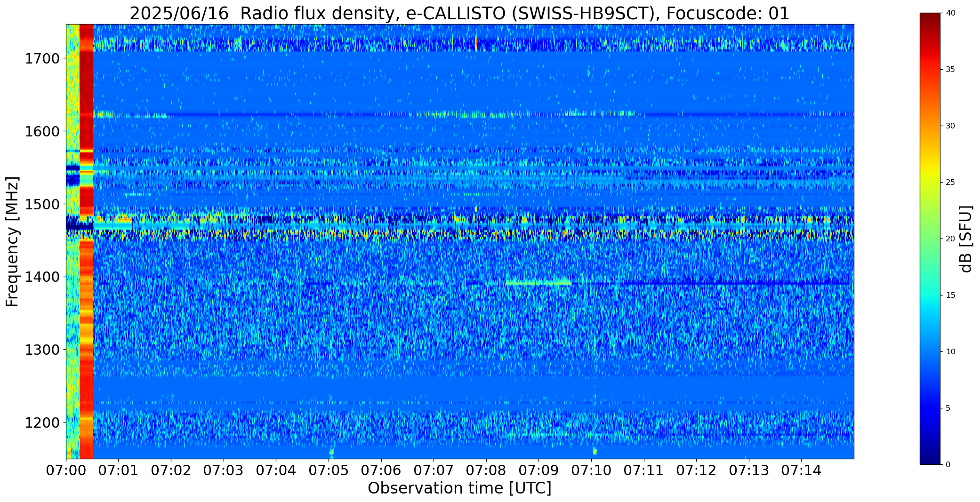Click the 1400 frequency tick label
This screenshot has width=980, height=502.
tap(42, 277)
